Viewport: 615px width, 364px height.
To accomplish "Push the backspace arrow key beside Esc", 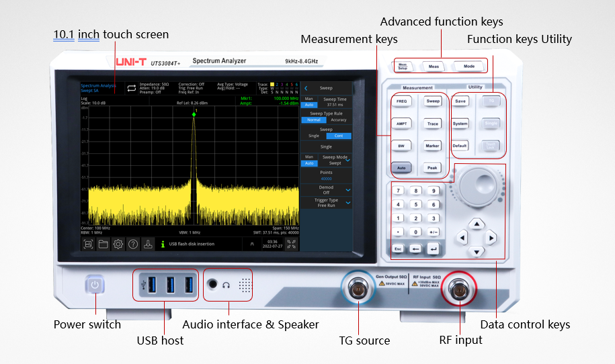I will 415,248.
